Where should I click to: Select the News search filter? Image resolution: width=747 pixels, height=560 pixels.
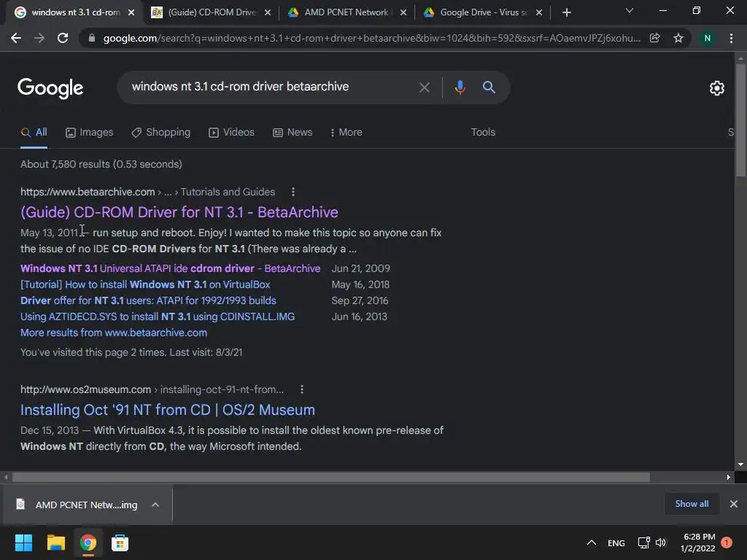293,133
